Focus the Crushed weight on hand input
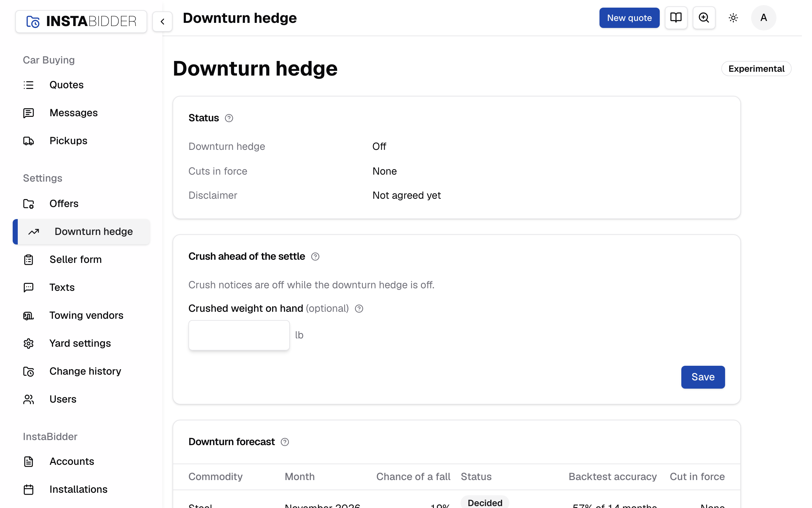The height and width of the screenshot is (508, 812). (239, 335)
